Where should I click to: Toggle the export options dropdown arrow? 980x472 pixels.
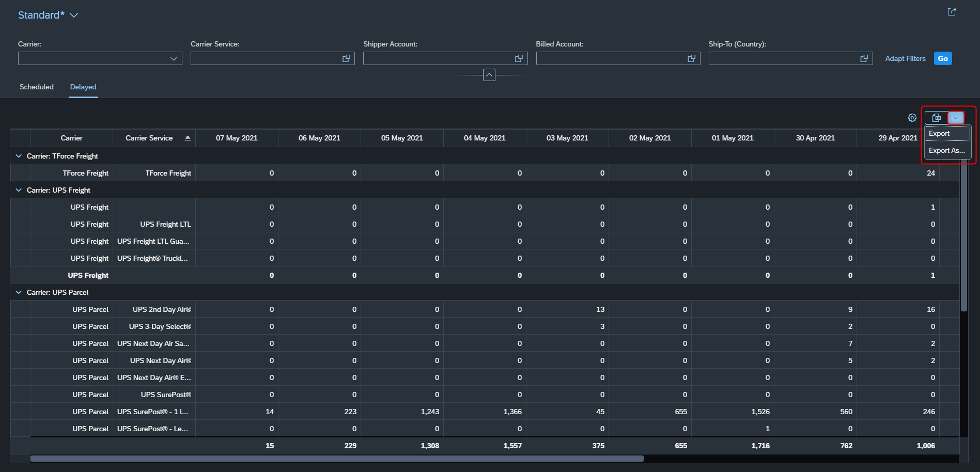(956, 118)
